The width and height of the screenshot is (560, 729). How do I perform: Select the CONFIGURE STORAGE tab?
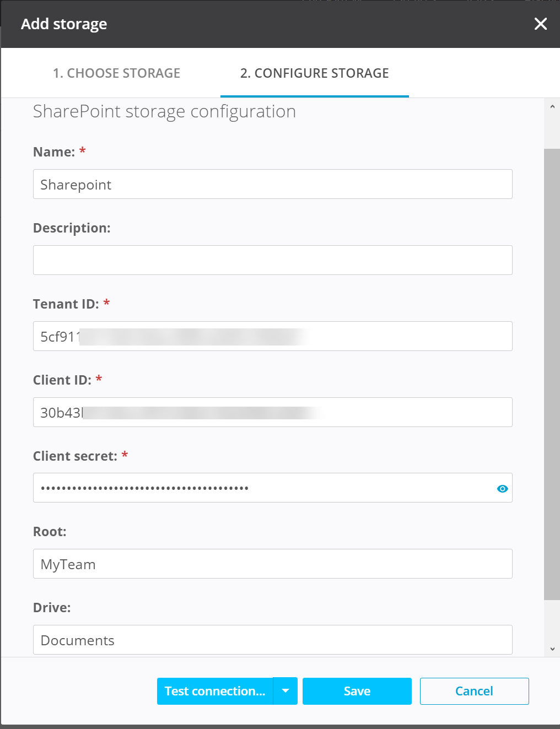click(x=314, y=73)
